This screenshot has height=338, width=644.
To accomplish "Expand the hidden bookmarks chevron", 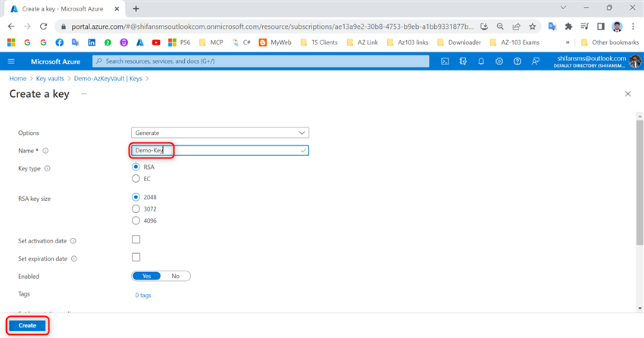I will click(x=567, y=42).
